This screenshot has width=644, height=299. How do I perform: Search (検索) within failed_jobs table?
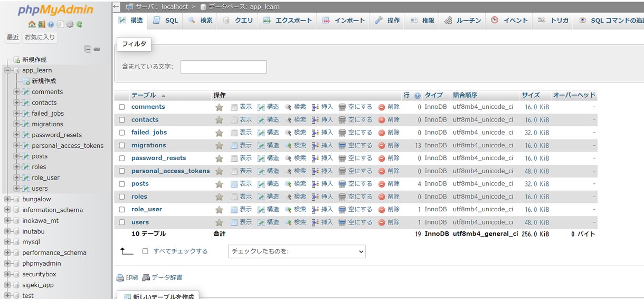point(296,133)
